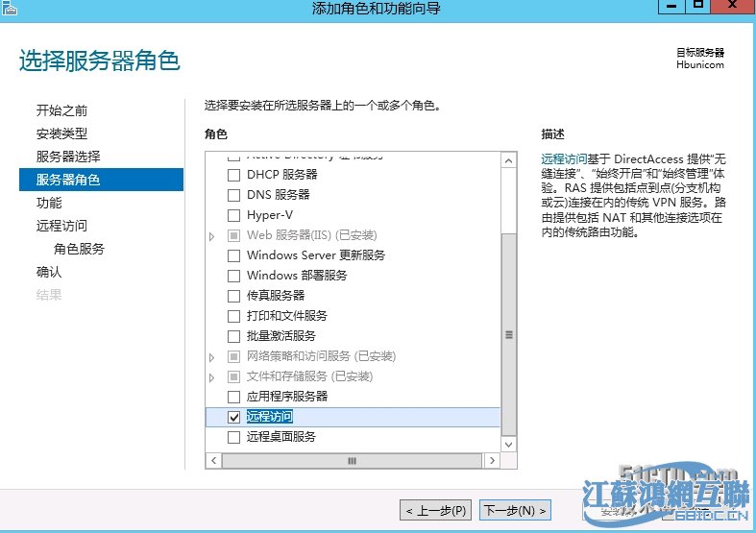Screen dimensions: 756x533
Task: Select the 文件和存储服务 (已安装) label
Action: pos(310,376)
